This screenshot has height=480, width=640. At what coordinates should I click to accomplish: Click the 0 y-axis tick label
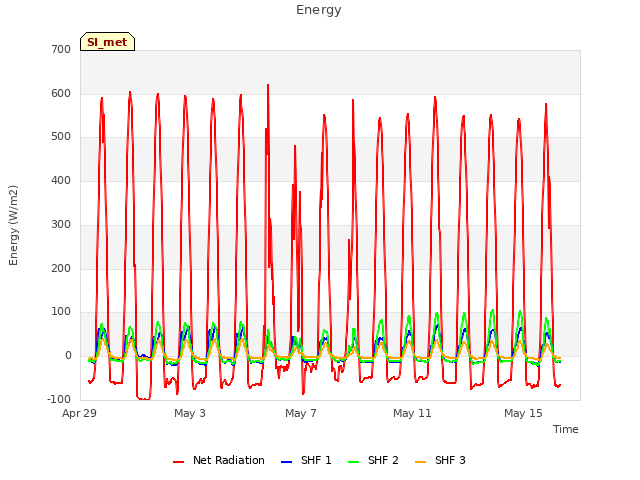(x=68, y=356)
